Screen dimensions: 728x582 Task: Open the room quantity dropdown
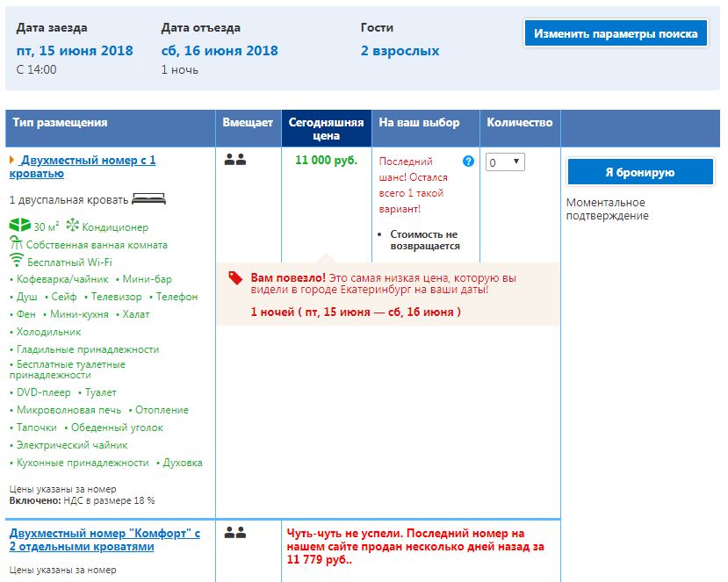pos(505,162)
